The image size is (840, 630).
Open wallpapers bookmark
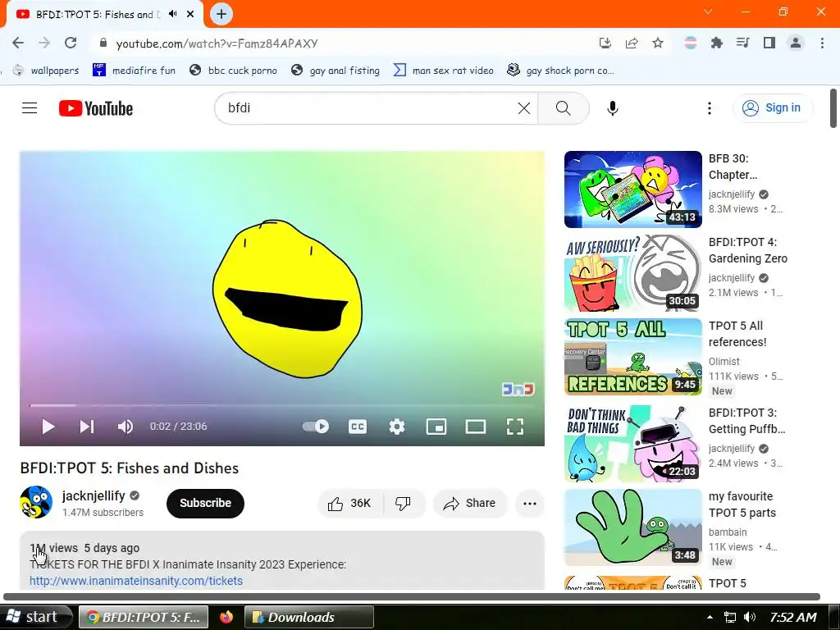[46, 71]
